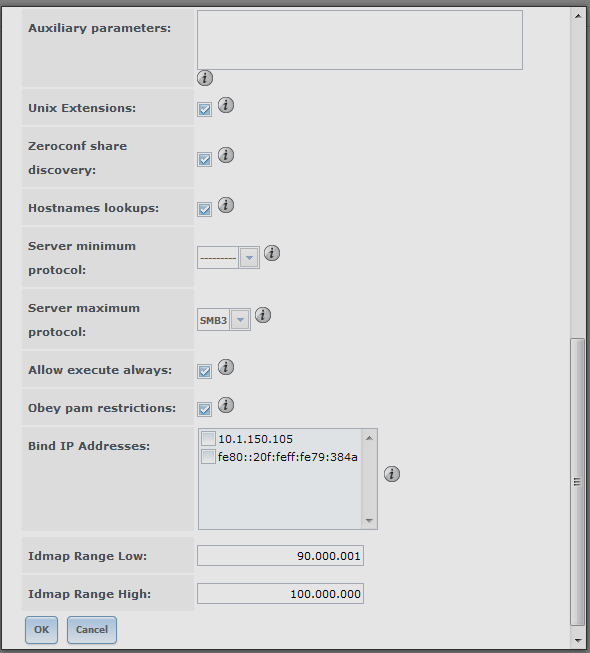
Task: Show help for Obey pam restrictions
Action: click(226, 405)
